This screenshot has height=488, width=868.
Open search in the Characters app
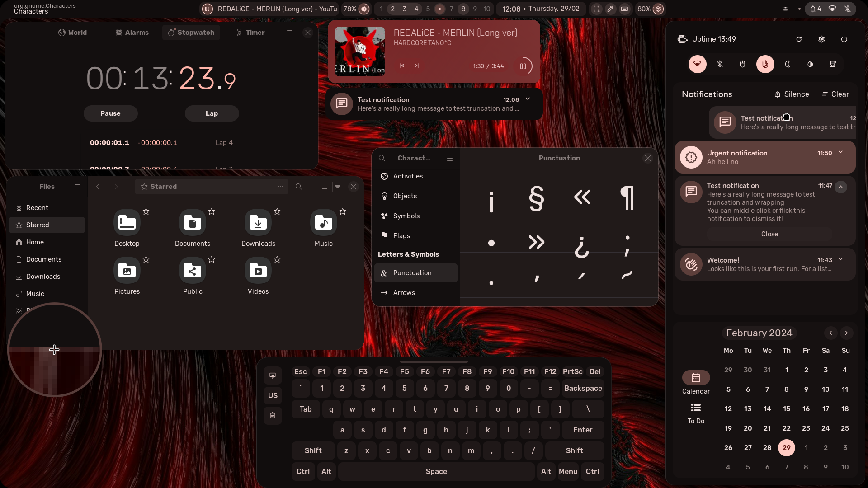pos(382,158)
